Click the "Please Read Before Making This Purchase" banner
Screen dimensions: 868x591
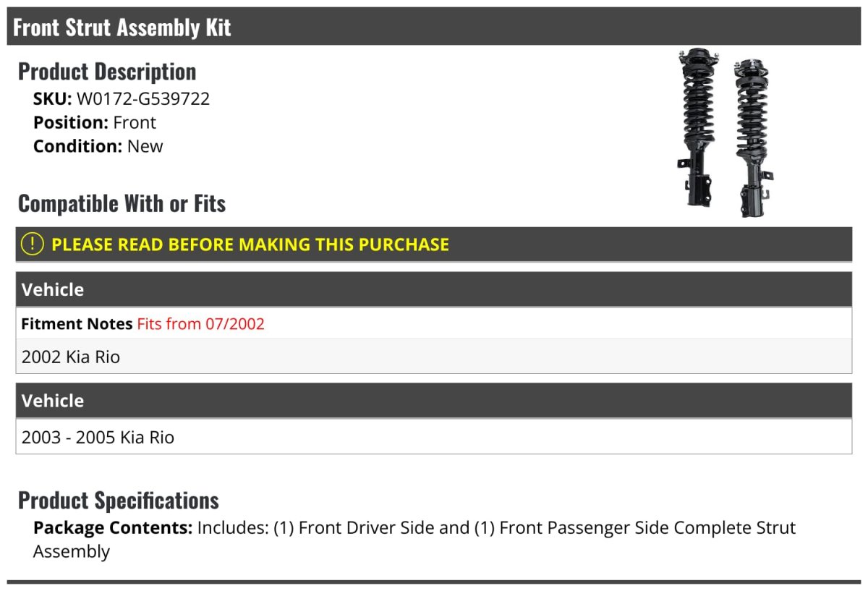[250, 245]
